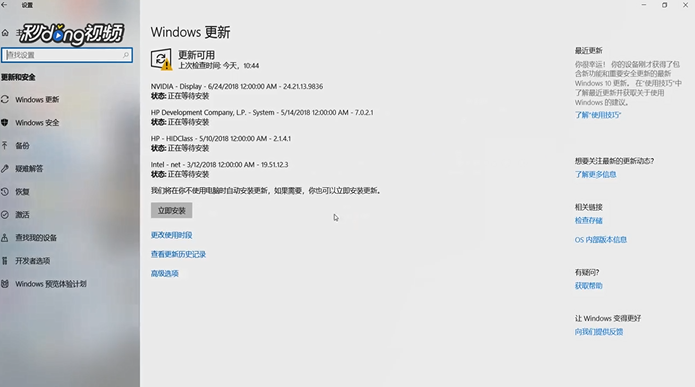
Task: Open the 高级选项 link
Action: tap(164, 274)
